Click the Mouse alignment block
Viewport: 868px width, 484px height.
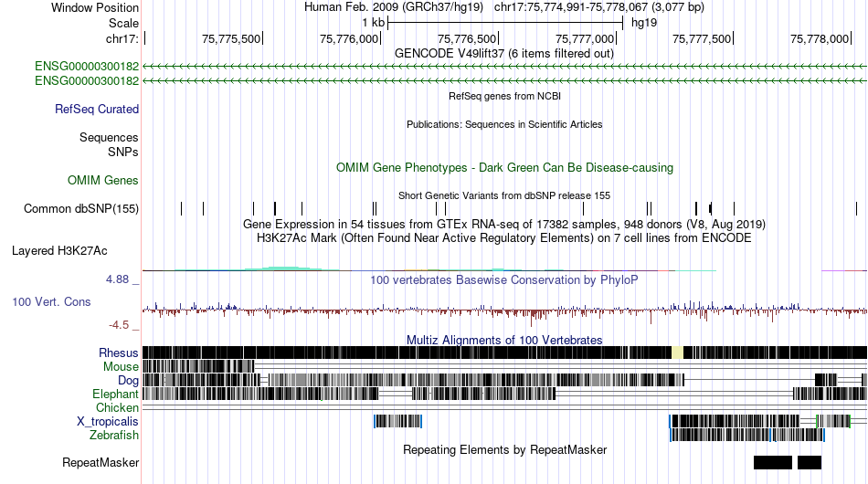click(x=198, y=366)
